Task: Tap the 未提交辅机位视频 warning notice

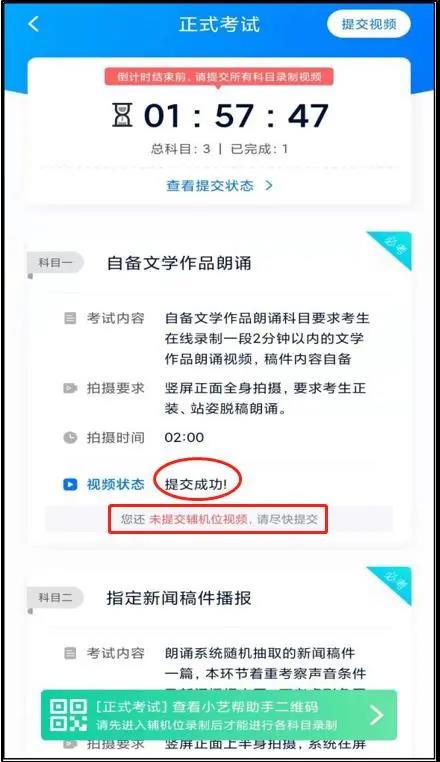Action: pyautogui.click(x=218, y=519)
